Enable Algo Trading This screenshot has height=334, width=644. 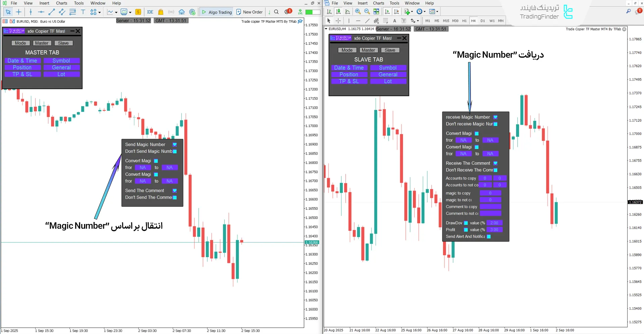tap(216, 12)
